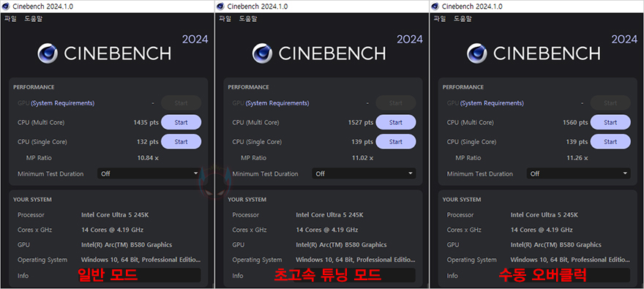Screen dimensions: 644x289
Task: Click 14 Cores @ 4.19 GHz in middle window
Action: (x=327, y=230)
